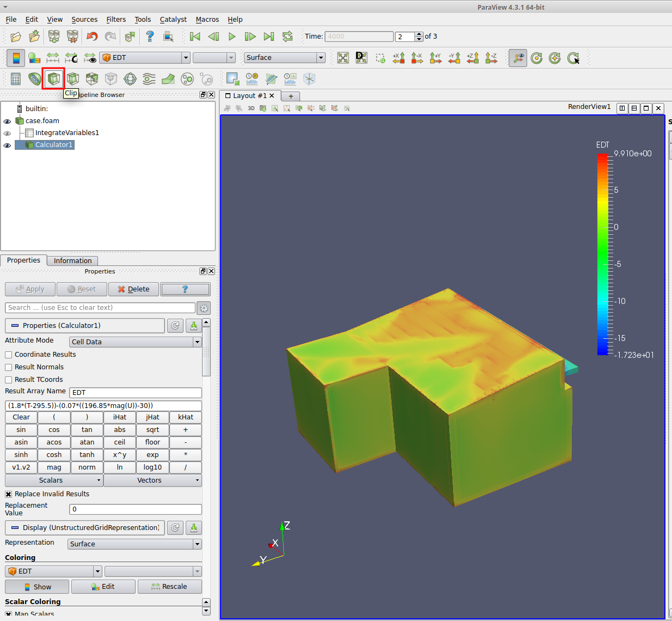Open the Calculator filter
This screenshot has height=621, width=672.
[x=16, y=79]
